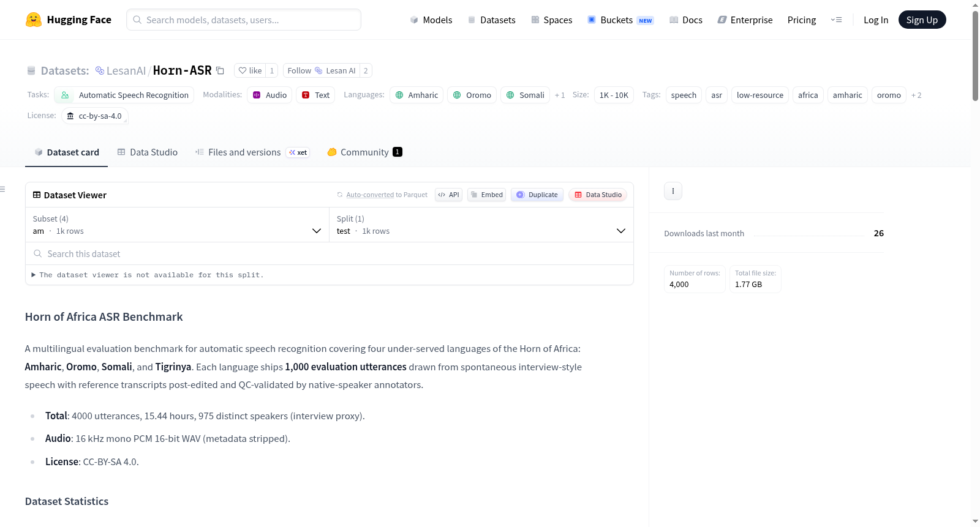Click the Hugging Face logo icon
The height and width of the screenshot is (527, 980).
point(34,20)
